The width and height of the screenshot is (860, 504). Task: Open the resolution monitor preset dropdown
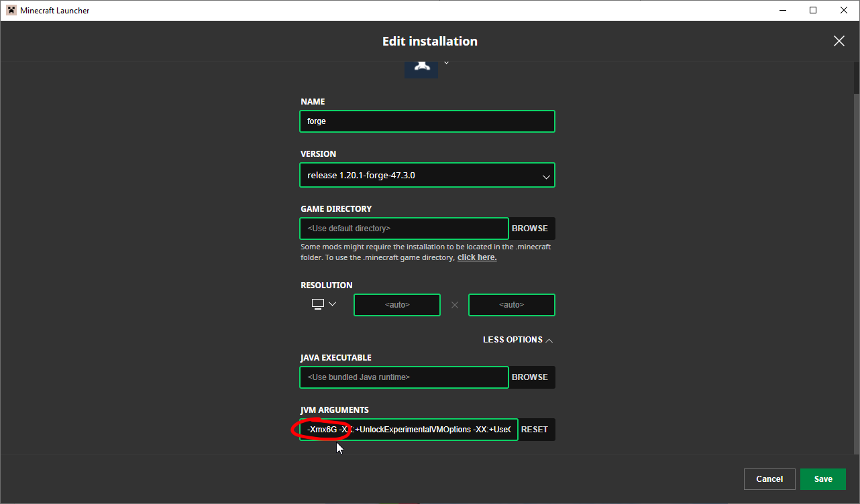pos(324,304)
